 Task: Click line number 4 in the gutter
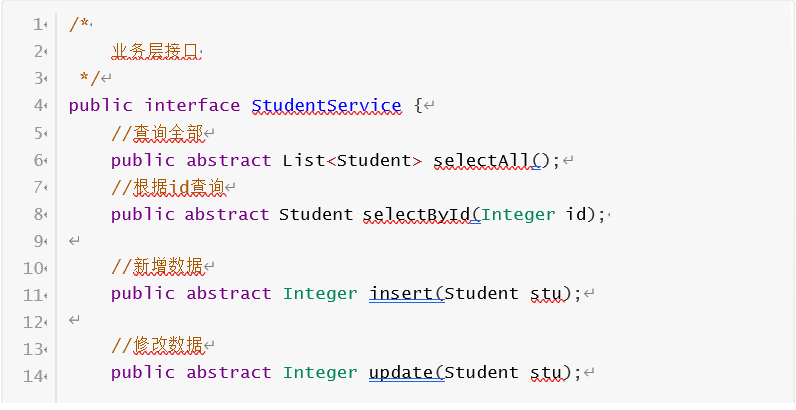(37, 105)
